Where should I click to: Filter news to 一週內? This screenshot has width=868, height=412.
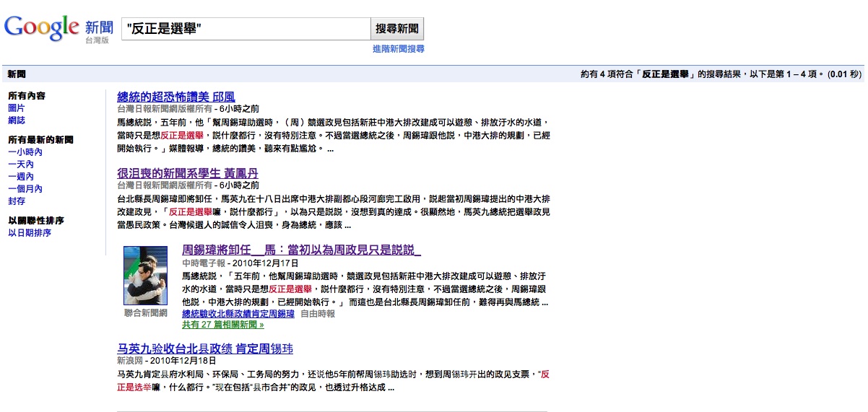(x=21, y=177)
